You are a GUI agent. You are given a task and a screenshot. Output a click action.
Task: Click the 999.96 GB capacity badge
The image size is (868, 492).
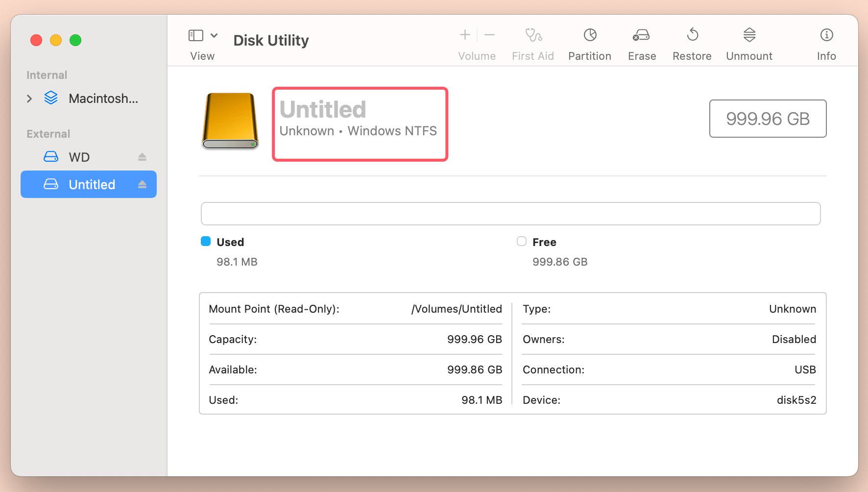(767, 119)
